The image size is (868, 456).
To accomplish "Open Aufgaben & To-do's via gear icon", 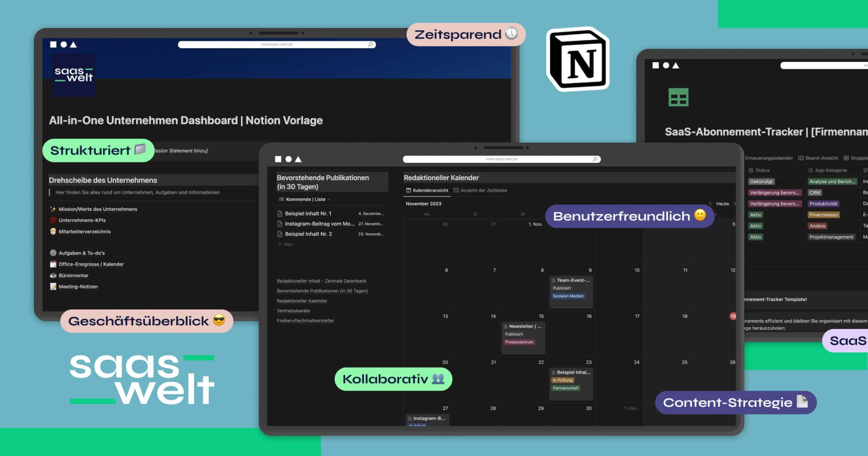I will [53, 253].
